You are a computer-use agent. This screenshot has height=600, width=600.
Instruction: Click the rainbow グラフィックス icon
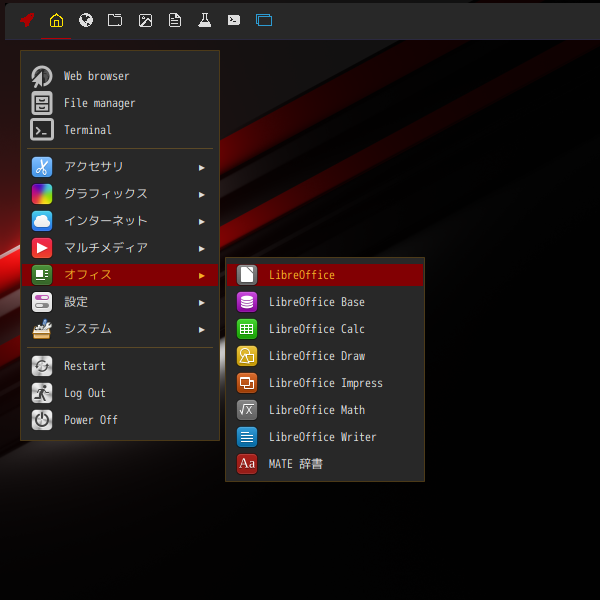pos(42,194)
